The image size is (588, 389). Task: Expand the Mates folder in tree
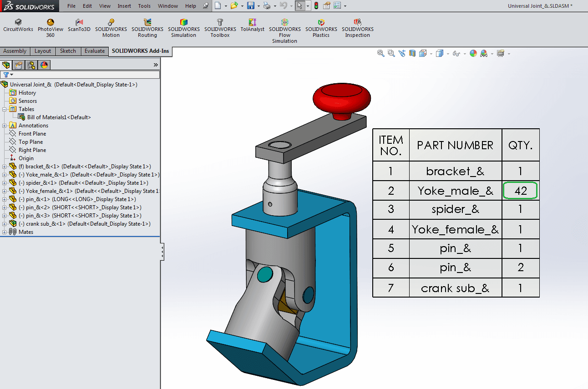(5, 232)
